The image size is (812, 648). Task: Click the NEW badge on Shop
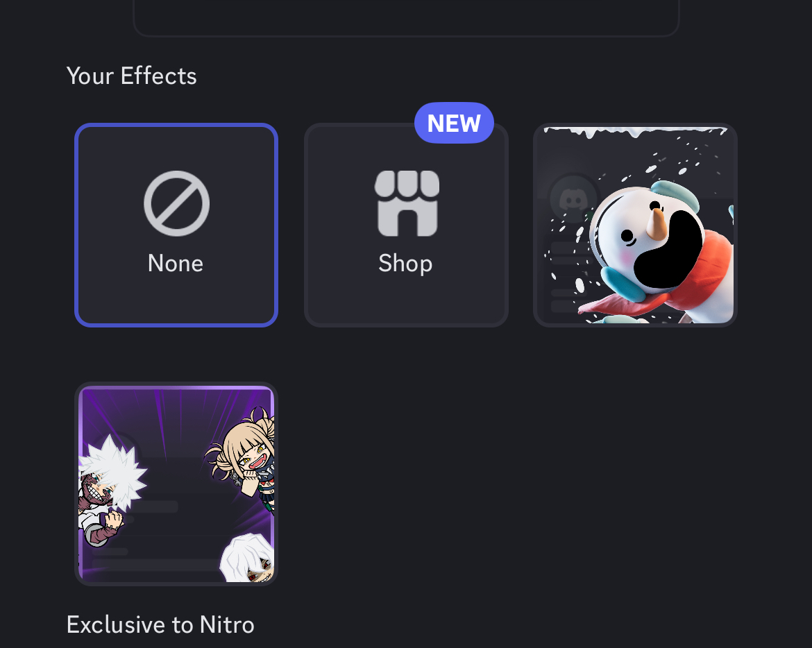pos(454,123)
